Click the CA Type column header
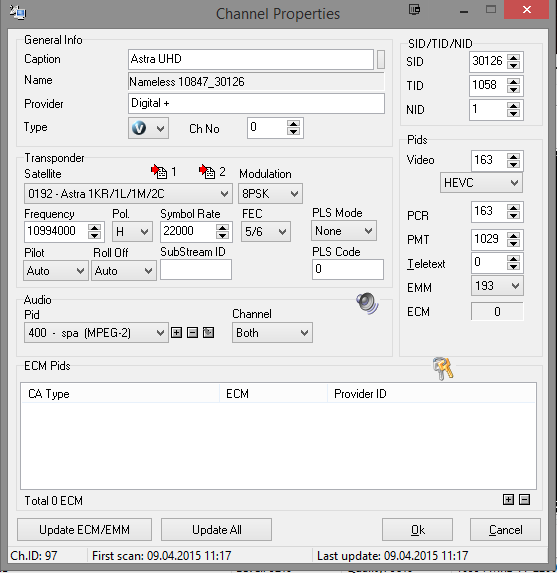This screenshot has height=573, width=557. (120, 394)
